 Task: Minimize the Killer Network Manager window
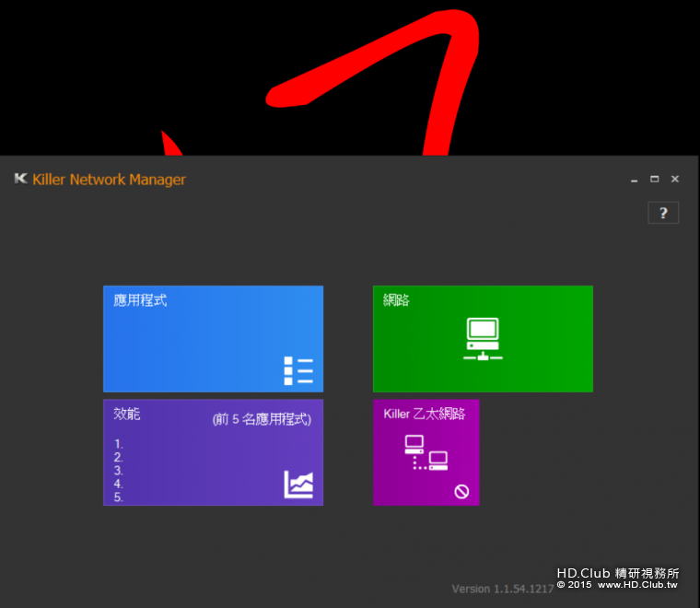coord(634,180)
